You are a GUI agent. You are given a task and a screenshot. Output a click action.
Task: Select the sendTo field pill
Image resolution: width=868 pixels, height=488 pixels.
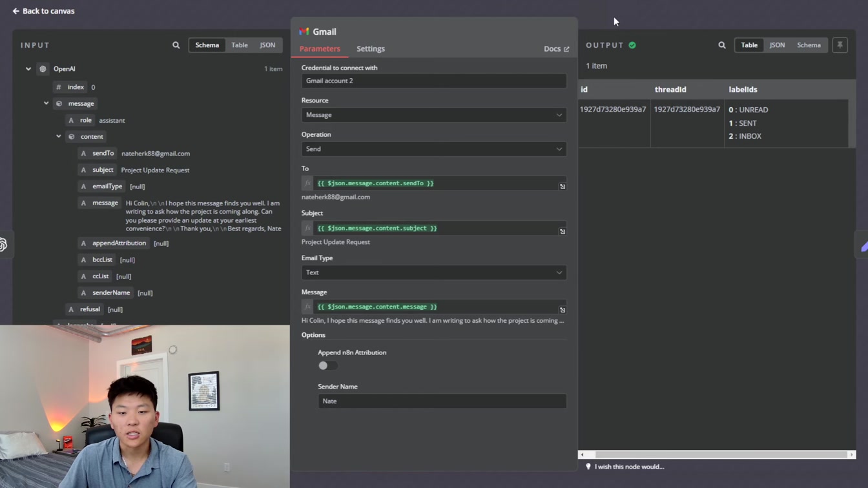[x=98, y=154]
